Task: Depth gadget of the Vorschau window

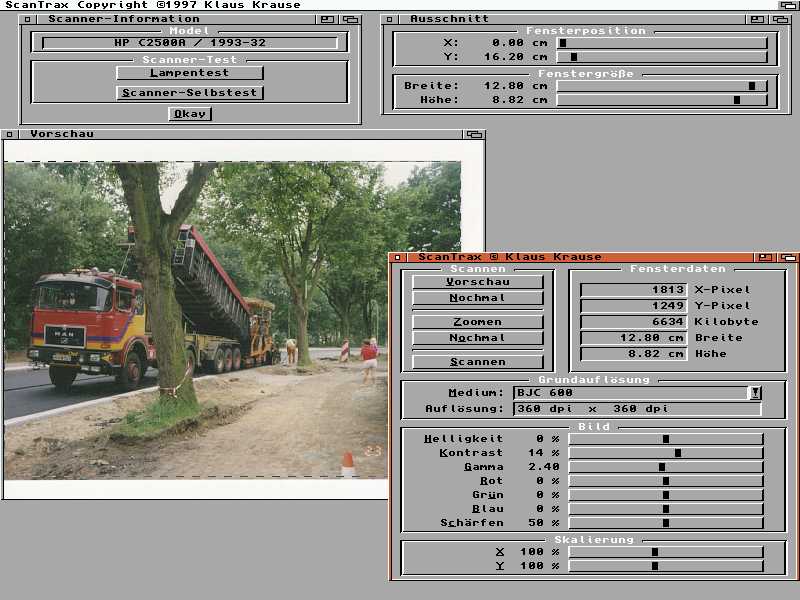Action: click(x=474, y=134)
